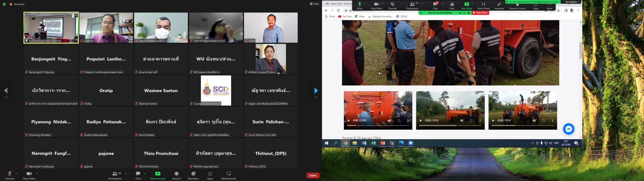
Task: Open Apps in the bottom Zoom toolbar
Action: pos(210,174)
